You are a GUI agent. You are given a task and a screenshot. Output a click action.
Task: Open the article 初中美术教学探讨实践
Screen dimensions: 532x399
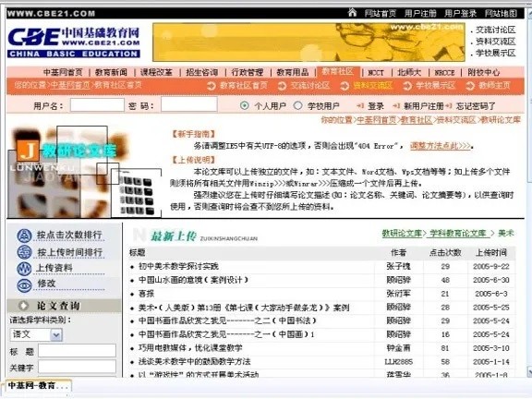pyautogui.click(x=178, y=266)
